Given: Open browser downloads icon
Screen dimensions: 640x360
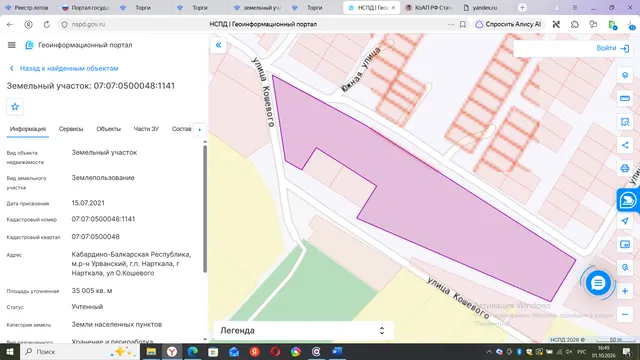Looking at the screenshot, I should tap(631, 24).
